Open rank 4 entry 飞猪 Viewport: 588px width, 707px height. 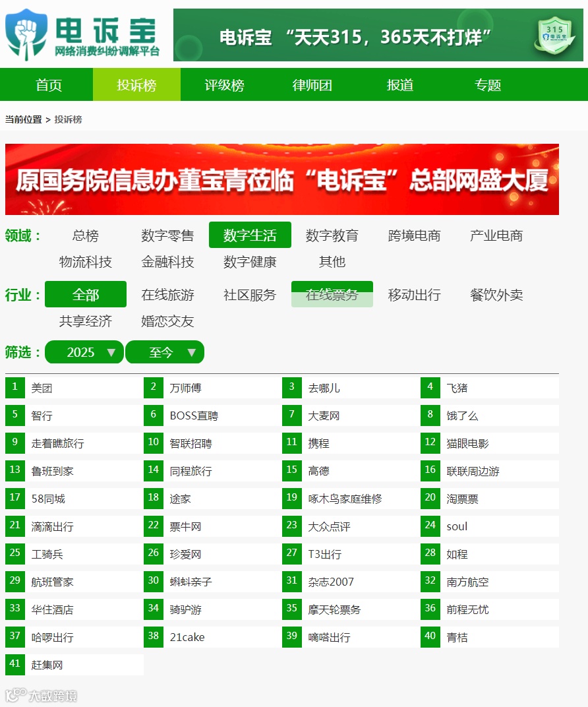pos(490,388)
